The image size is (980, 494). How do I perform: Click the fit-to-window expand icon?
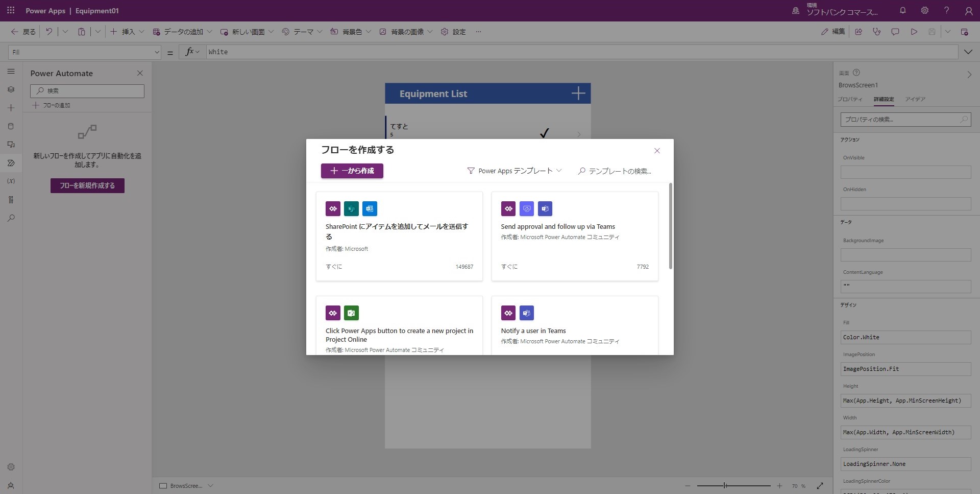pos(820,486)
